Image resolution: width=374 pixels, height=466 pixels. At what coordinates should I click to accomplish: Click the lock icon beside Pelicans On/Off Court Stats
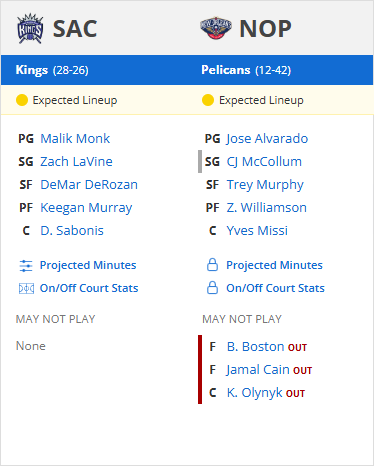point(212,288)
